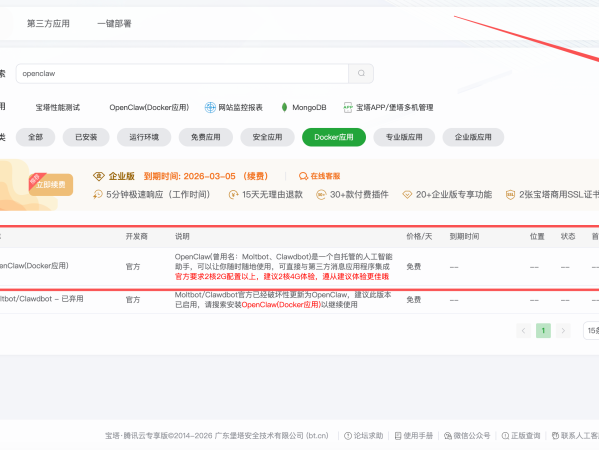The image size is (599, 450).
Task: Open 宝塔APP/堡塔多机管理 shortcut
Action: [x=395, y=107]
